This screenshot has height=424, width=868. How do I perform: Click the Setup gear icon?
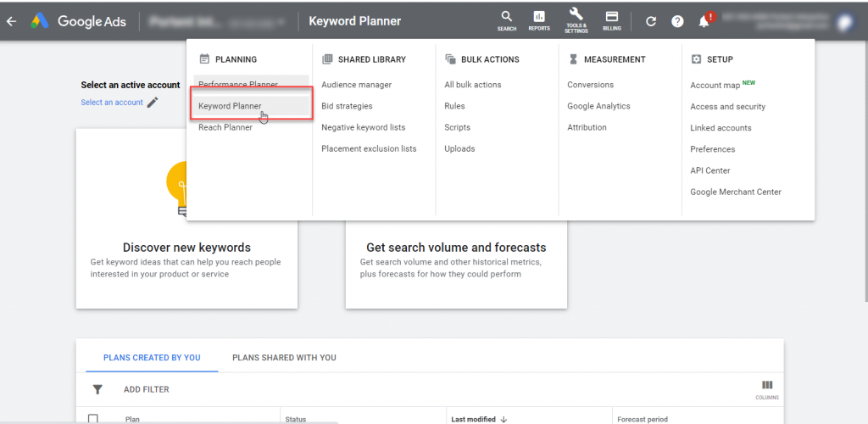click(696, 59)
